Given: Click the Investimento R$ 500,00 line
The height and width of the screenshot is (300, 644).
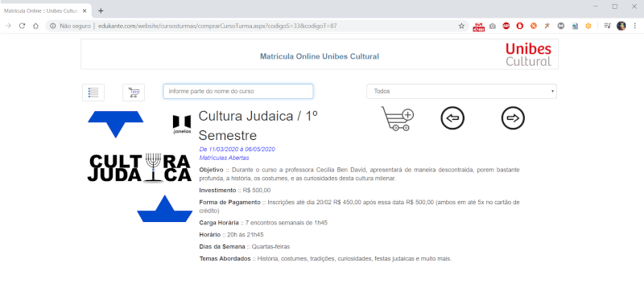Looking at the screenshot, I should (x=235, y=191).
